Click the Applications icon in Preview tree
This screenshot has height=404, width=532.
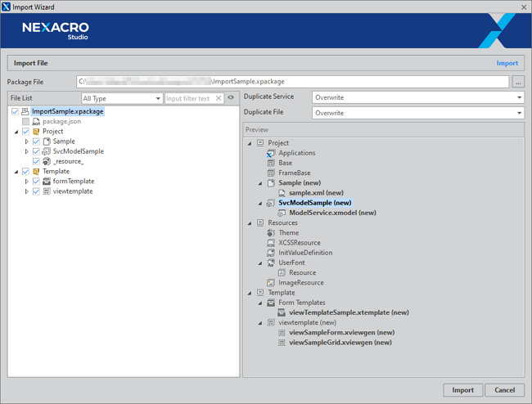coord(271,153)
